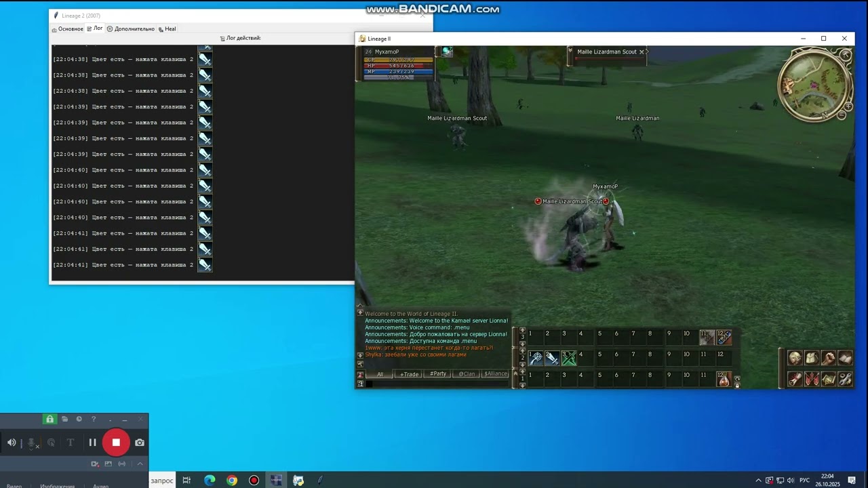Click the green lock icon in Bandicam

tap(50, 419)
